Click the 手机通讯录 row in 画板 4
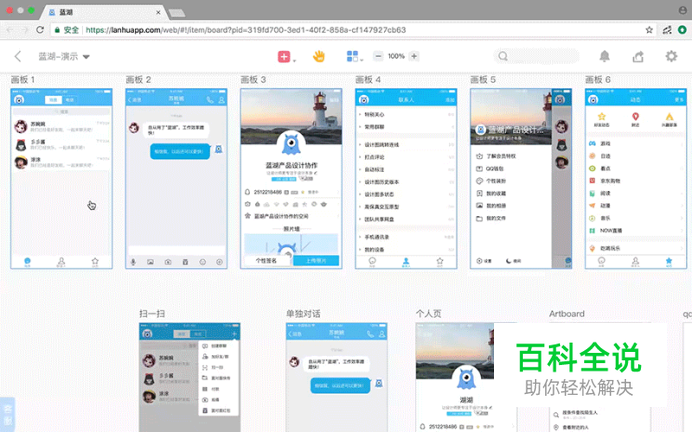The height and width of the screenshot is (432, 692). tap(406, 237)
